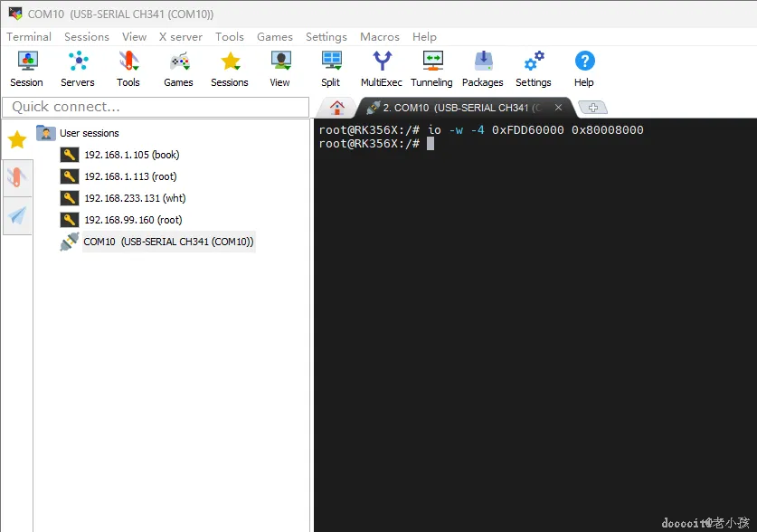Select session 192.168.233.131 (wht)

click(x=135, y=198)
